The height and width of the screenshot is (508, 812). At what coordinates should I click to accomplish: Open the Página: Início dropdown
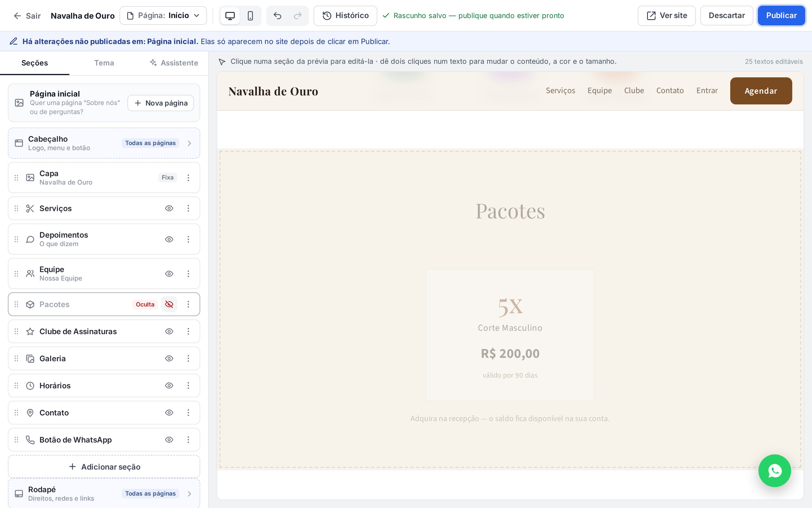[x=163, y=16]
